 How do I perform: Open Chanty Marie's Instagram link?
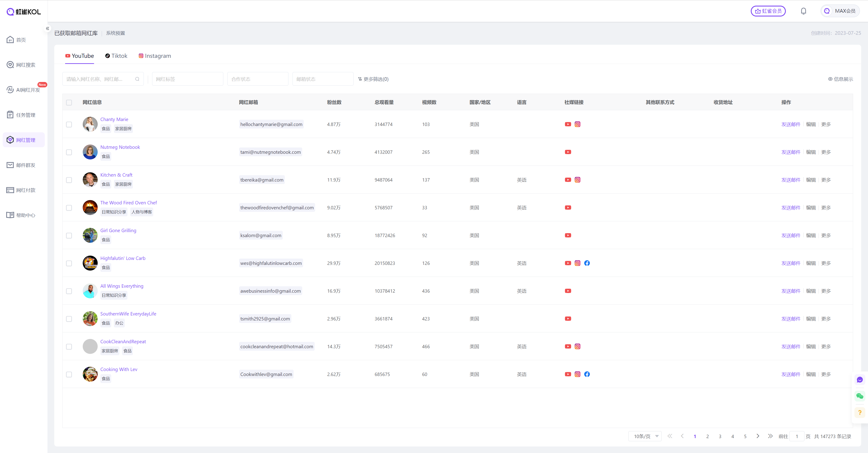click(577, 124)
